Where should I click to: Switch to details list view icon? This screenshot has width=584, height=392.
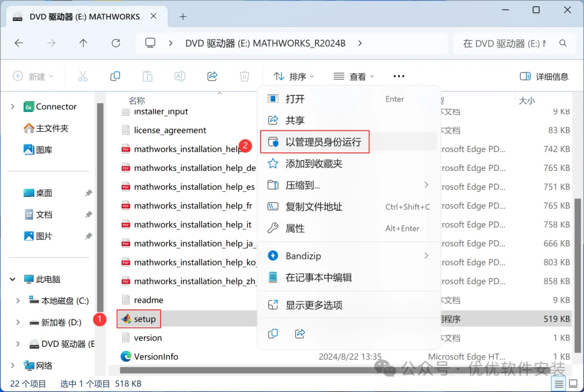click(559, 384)
